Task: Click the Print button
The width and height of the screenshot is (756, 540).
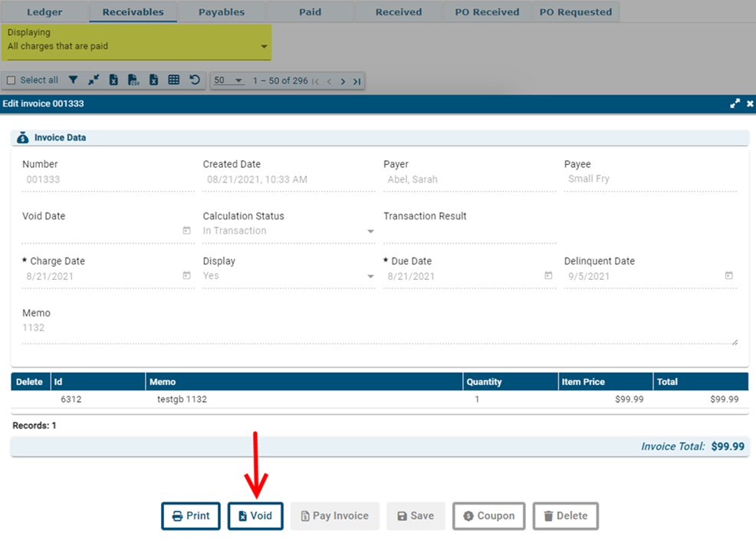Action: tap(191, 516)
